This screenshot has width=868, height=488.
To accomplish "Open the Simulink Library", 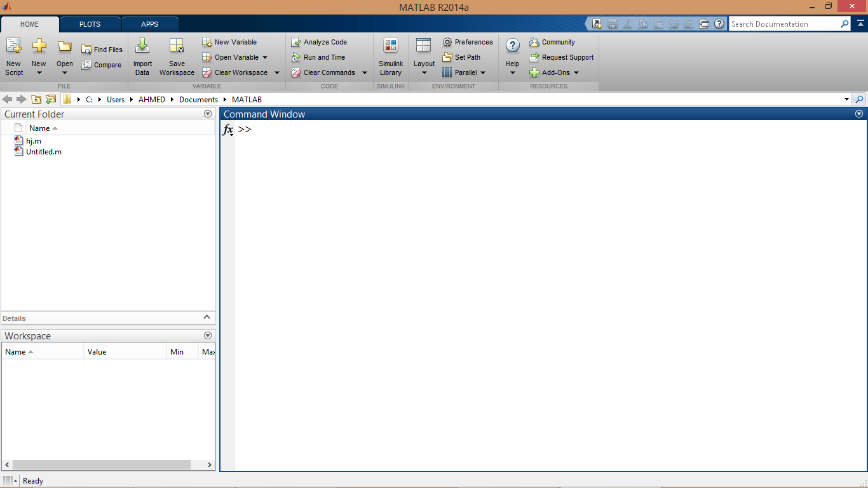I will click(391, 57).
